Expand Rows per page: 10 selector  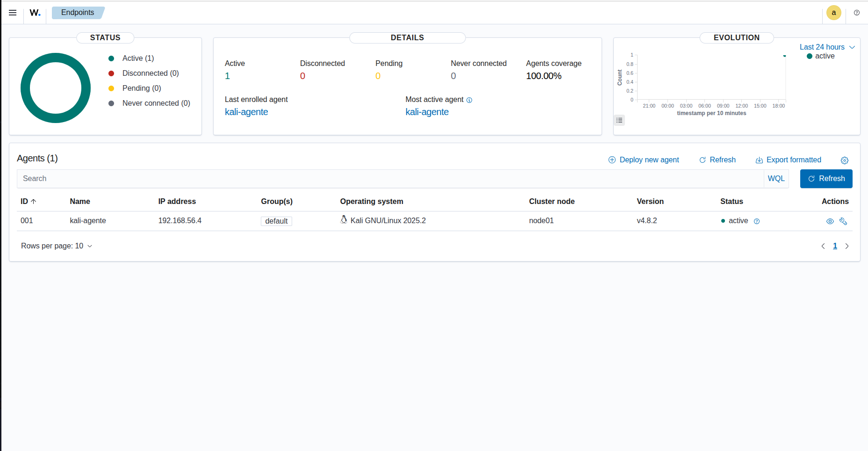[57, 246]
